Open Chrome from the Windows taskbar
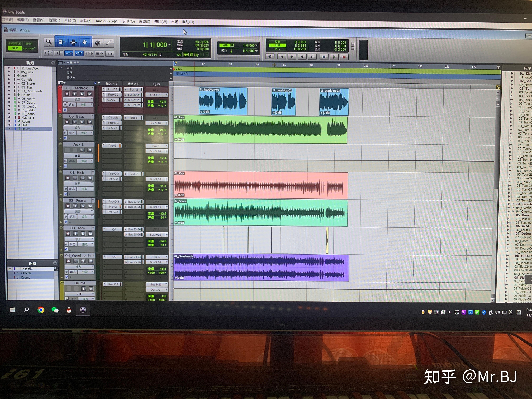The image size is (532, 399). tap(41, 310)
